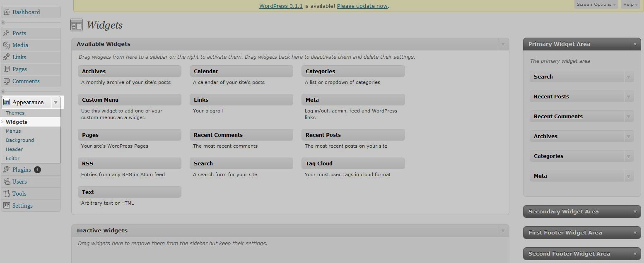Click the 'Please update now' link

pyautogui.click(x=362, y=6)
